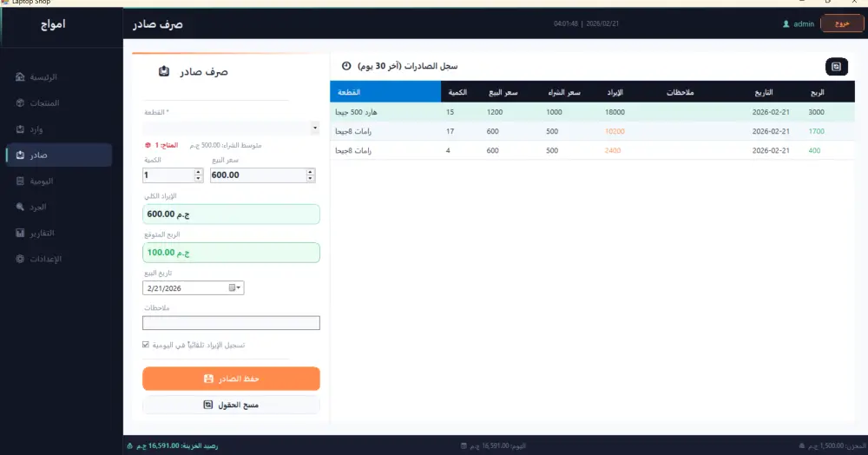Click the اليوم 16,591.00 status bar entry
The height and width of the screenshot is (455, 868).
click(497, 445)
